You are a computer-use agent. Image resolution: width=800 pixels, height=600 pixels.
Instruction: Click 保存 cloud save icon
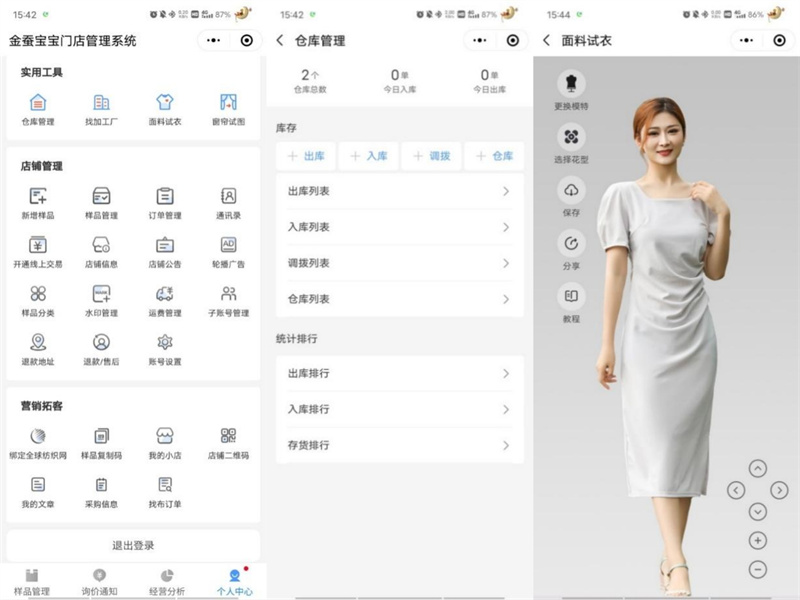571,190
